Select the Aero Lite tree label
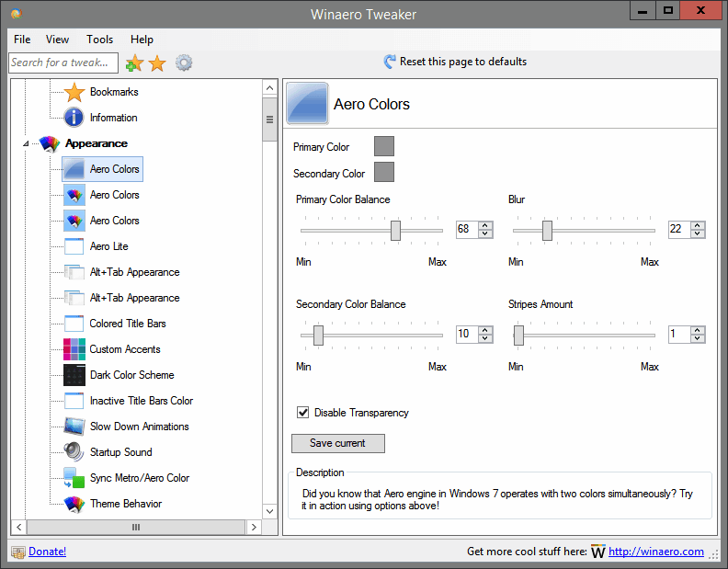 (x=109, y=246)
